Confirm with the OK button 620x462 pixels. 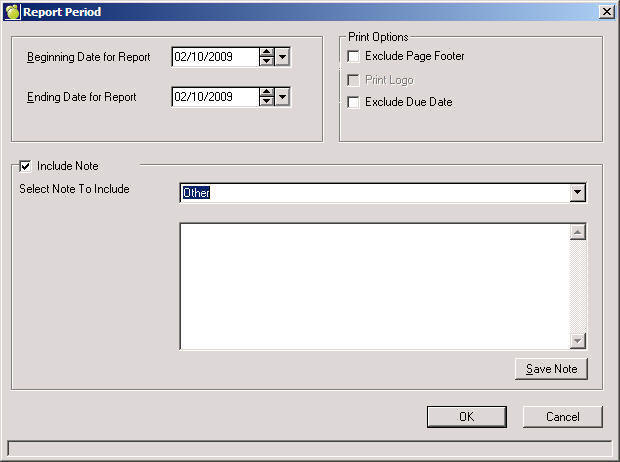[466, 417]
